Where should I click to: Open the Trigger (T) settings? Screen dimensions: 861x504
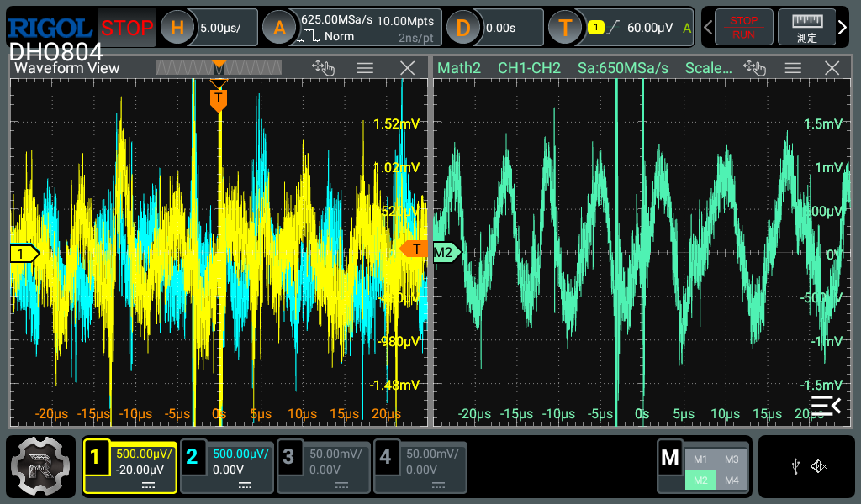[x=565, y=28]
